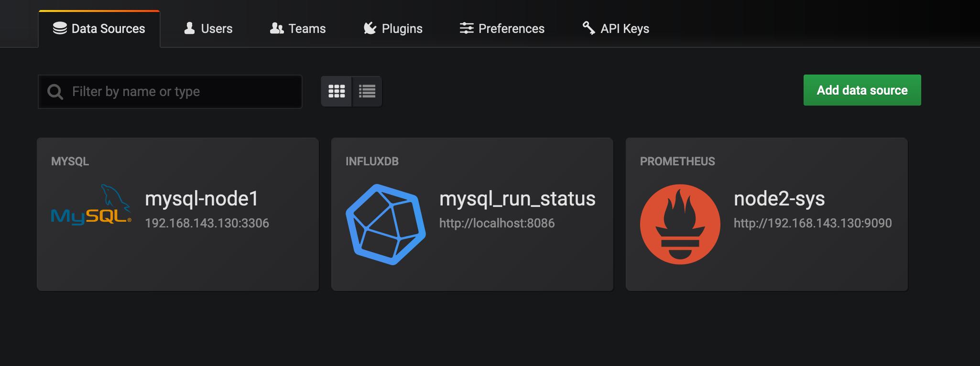Open the node2-sys data source
The width and height of the screenshot is (980, 366).
[767, 214]
